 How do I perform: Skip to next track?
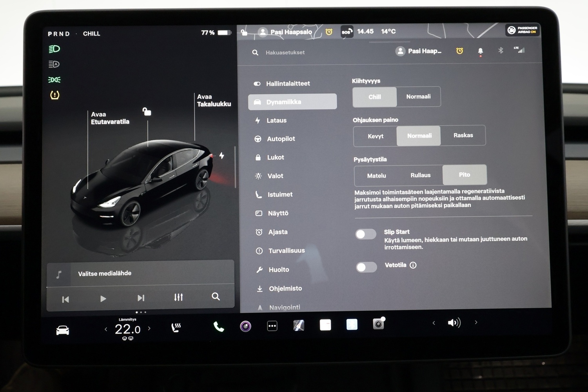141,298
